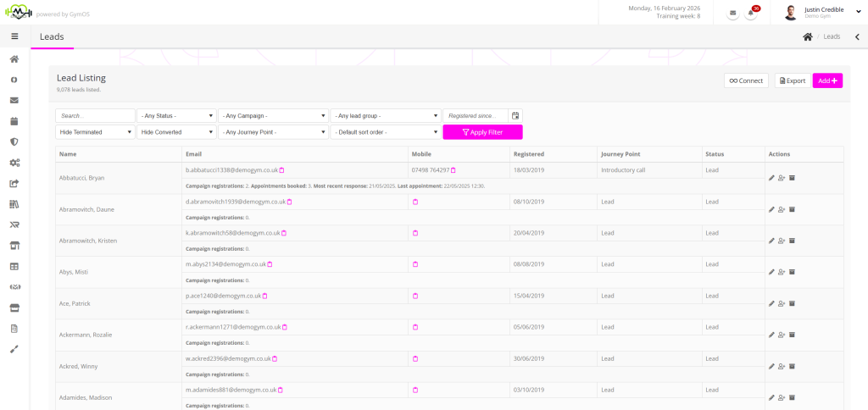
Task: Toggle the hamburger menu in the sidebar
Action: [x=14, y=36]
